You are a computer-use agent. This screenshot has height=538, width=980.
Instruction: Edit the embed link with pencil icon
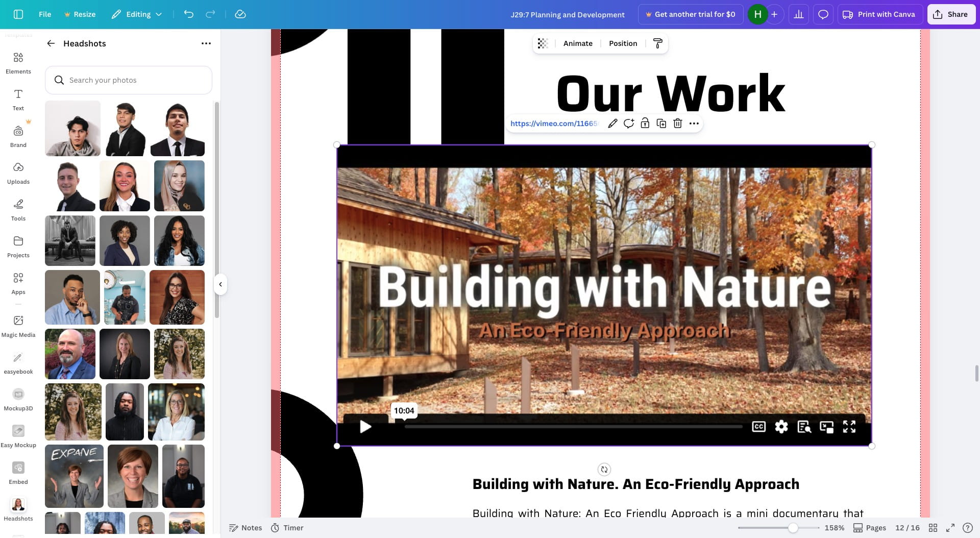point(612,124)
